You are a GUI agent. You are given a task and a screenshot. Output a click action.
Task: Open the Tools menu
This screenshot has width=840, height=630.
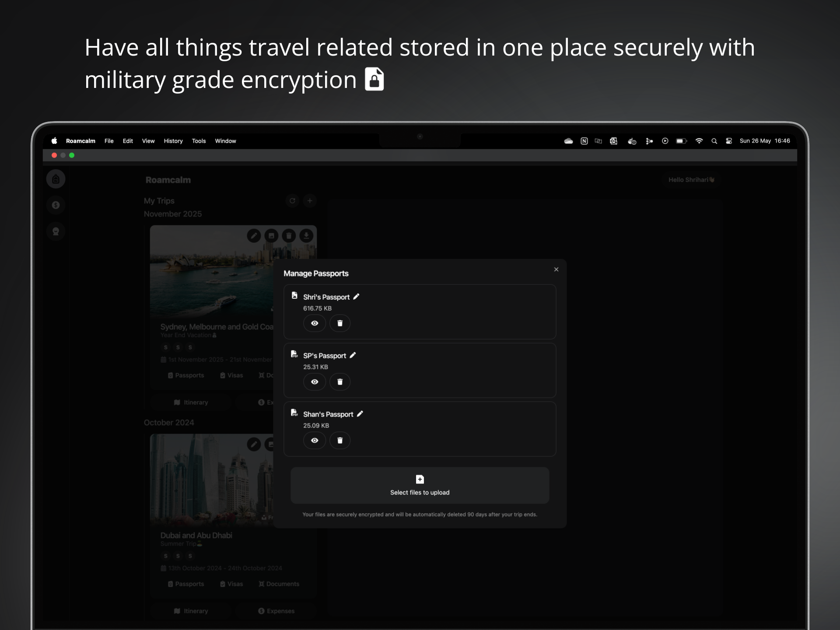click(199, 141)
